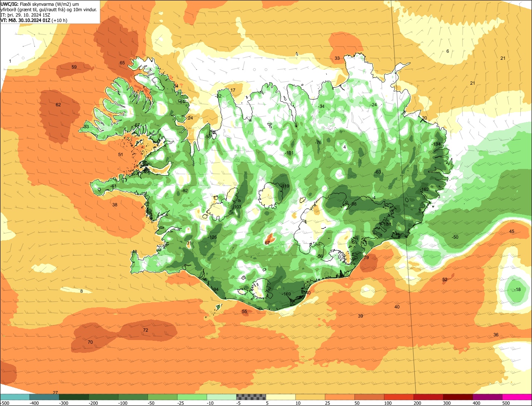Click the map value '-98' north of Vatnajökull
This screenshot has height=406, width=532.
pos(353,204)
